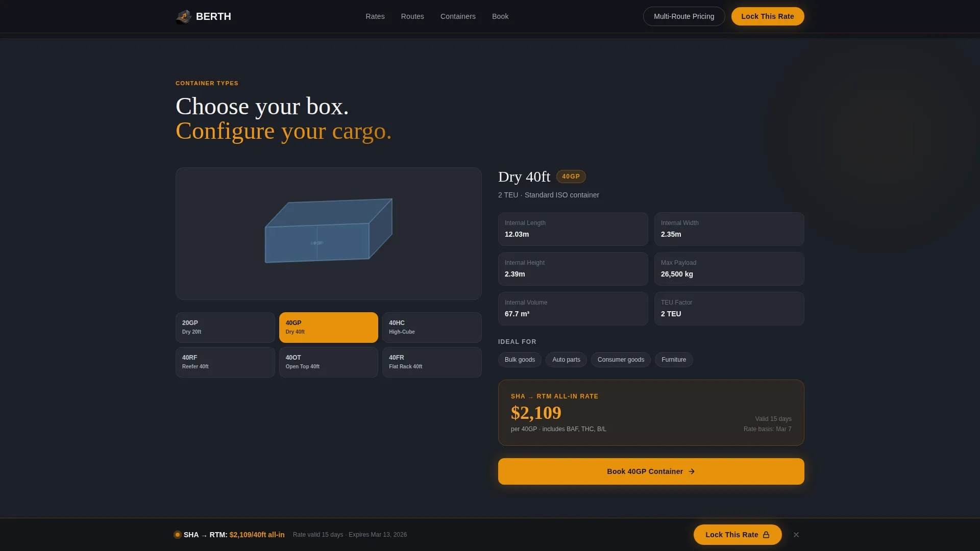This screenshot has width=980, height=551.
Task: Click the 'Dry 40ft' heading
Action: coord(524,177)
